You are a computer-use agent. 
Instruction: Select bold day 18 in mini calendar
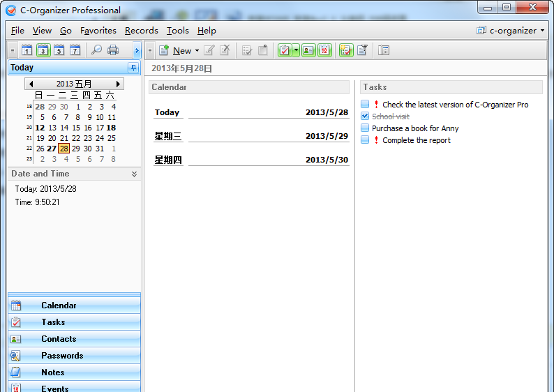111,128
